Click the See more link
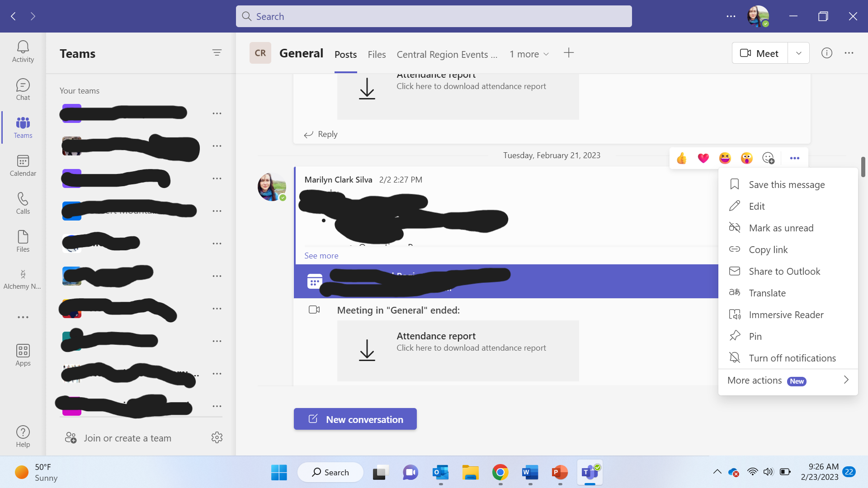The width and height of the screenshot is (868, 488). 321,256
